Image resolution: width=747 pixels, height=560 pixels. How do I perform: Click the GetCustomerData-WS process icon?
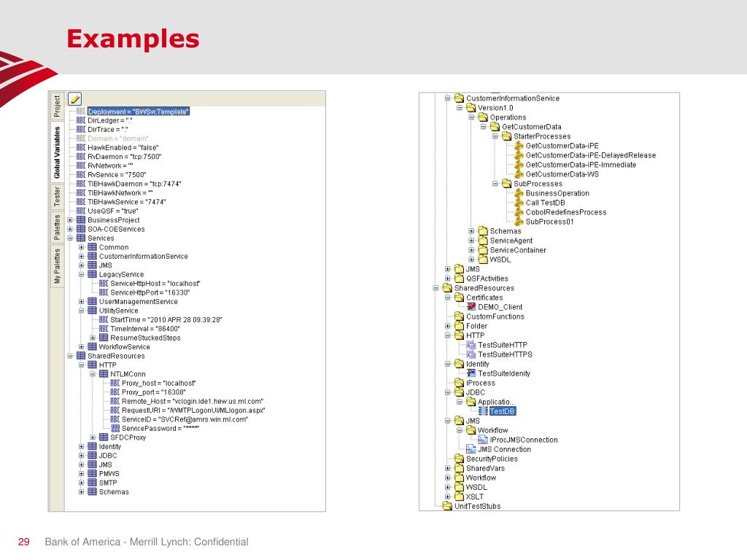pyautogui.click(x=519, y=174)
